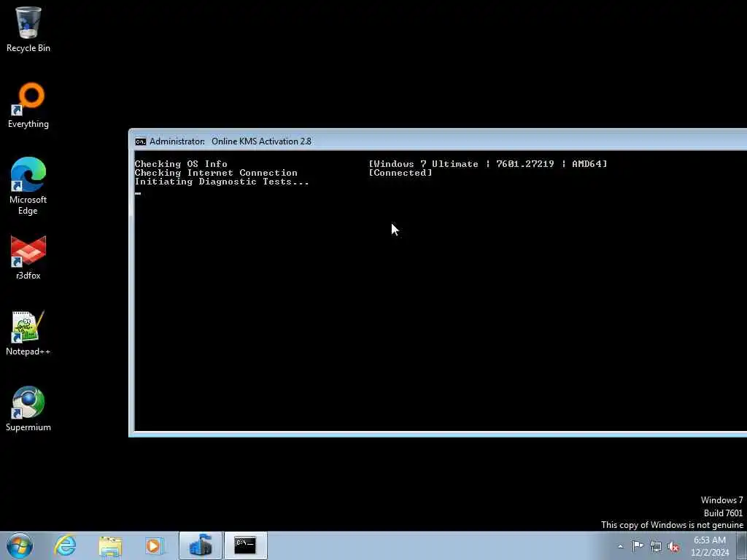Screen dimensions: 747x560
Task: Select the r3dfox browser desktop shortcut
Action: pyautogui.click(x=28, y=257)
